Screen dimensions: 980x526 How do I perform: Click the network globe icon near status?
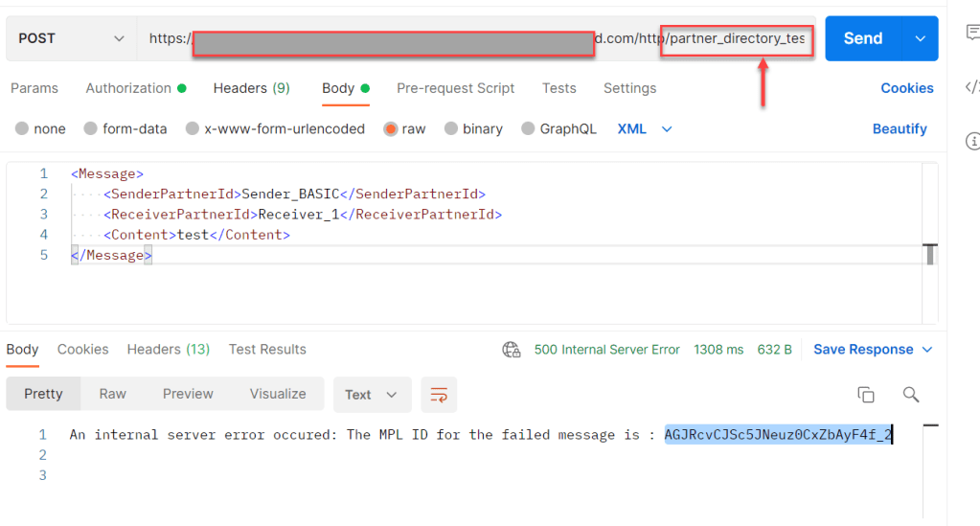512,350
